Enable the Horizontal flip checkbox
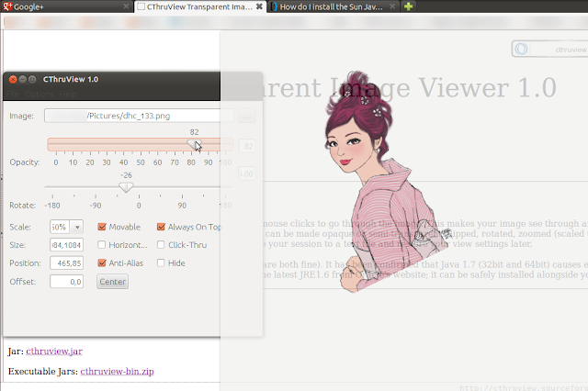 (102, 244)
